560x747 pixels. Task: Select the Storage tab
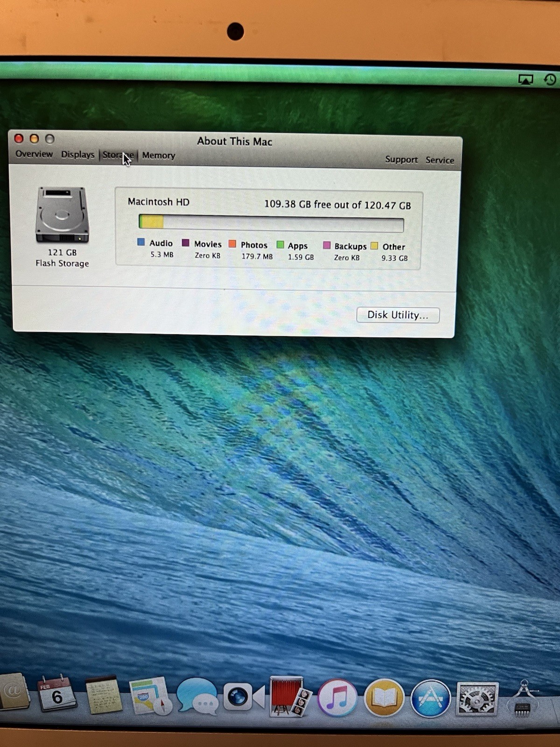(118, 155)
